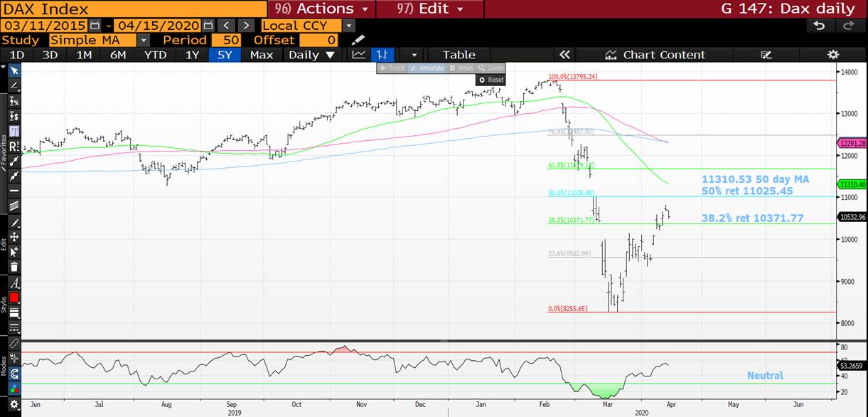Open the text style A tool

coord(14,283)
